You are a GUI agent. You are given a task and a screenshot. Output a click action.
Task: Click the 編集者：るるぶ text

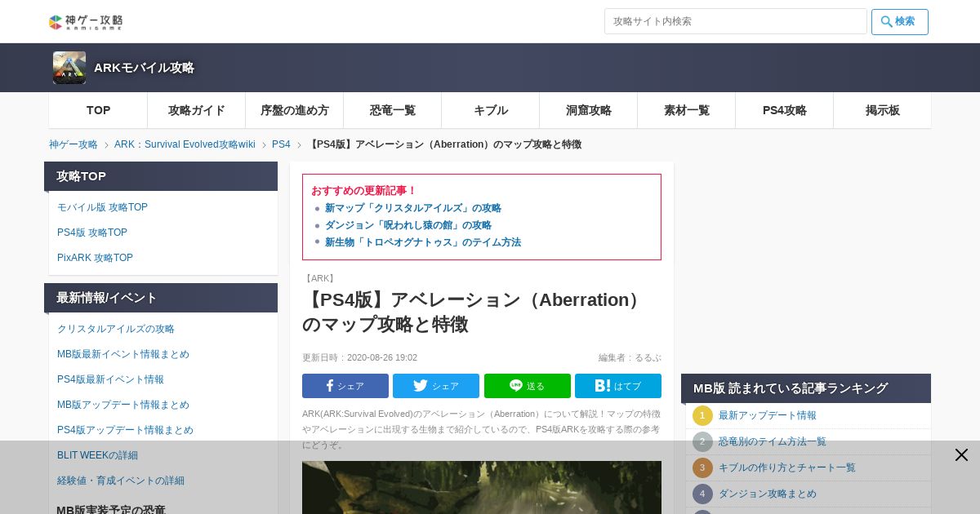point(630,357)
